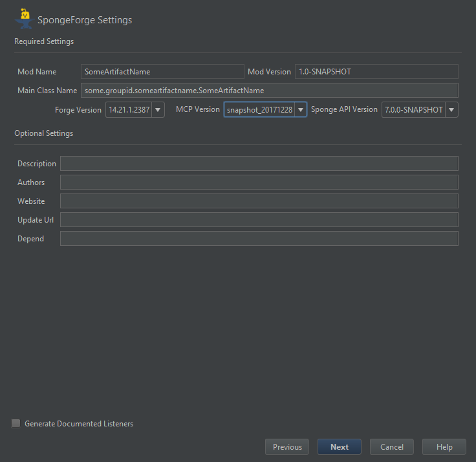Open Help for this dialog
This screenshot has height=462, width=476.
point(444,447)
